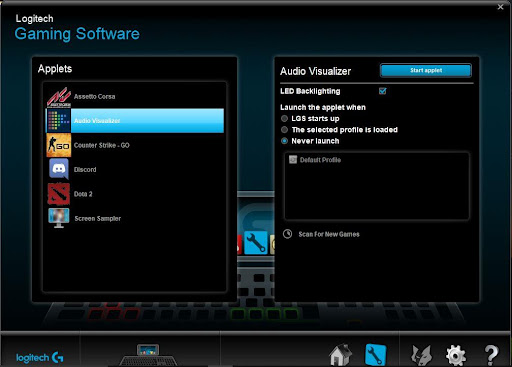
Task: Select The selected profile is loaded option
Action: tap(284, 130)
